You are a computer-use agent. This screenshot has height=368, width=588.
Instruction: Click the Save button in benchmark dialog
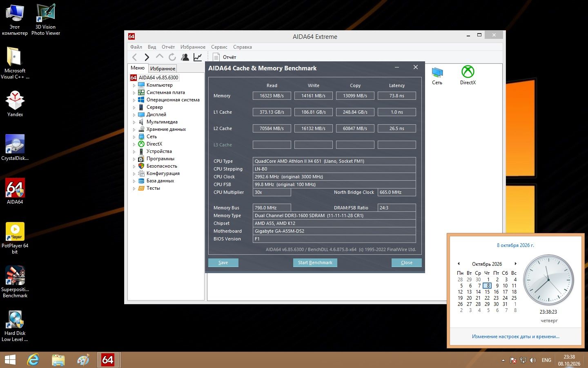223,263
